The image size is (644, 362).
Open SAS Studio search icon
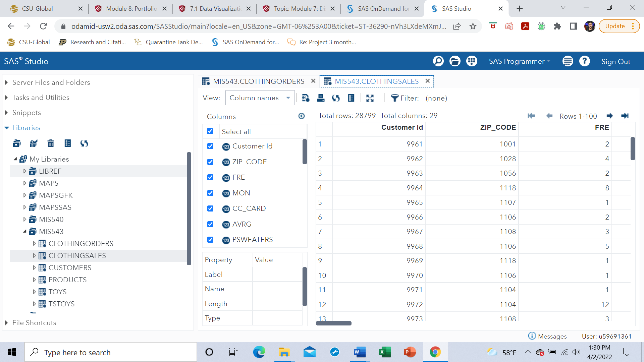[438, 61]
